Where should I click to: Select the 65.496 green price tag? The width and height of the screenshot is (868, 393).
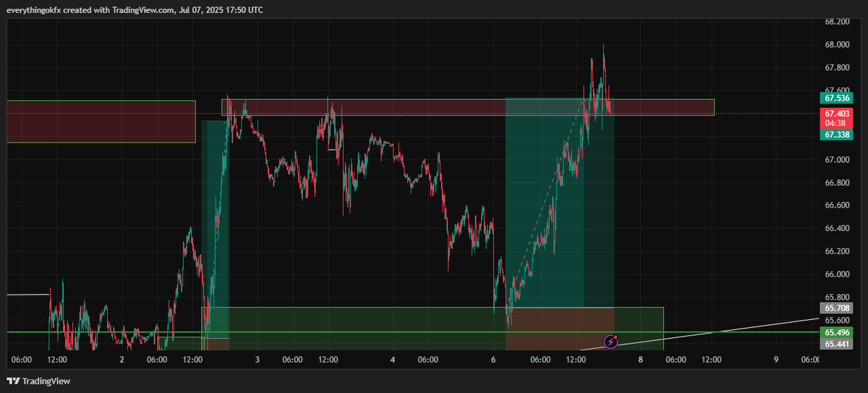coord(837,332)
